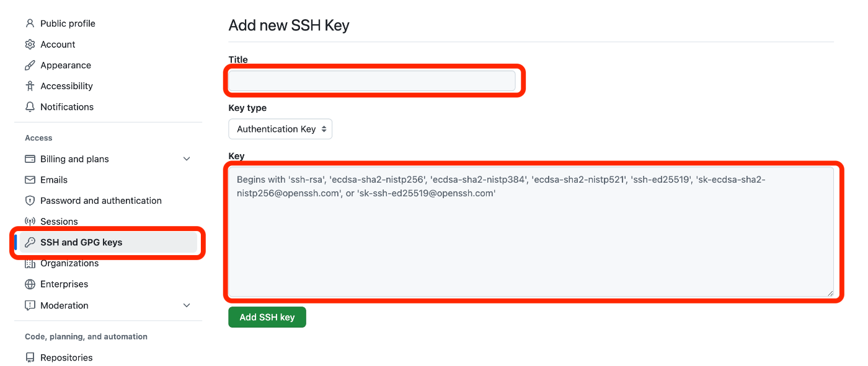Viewport: 868px width, 366px height.
Task: Expand the Billing and plans chevron
Action: click(x=187, y=159)
